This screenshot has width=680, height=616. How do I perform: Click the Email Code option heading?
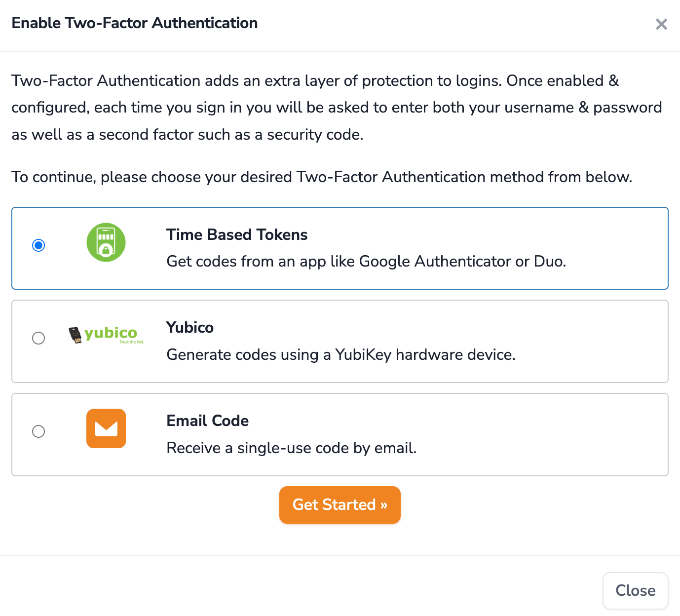tap(208, 421)
